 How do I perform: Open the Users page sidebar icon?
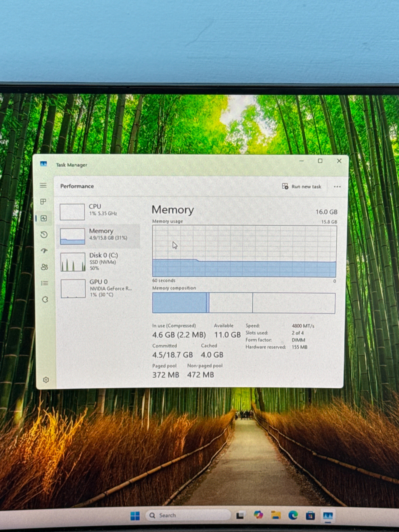pos(45,267)
